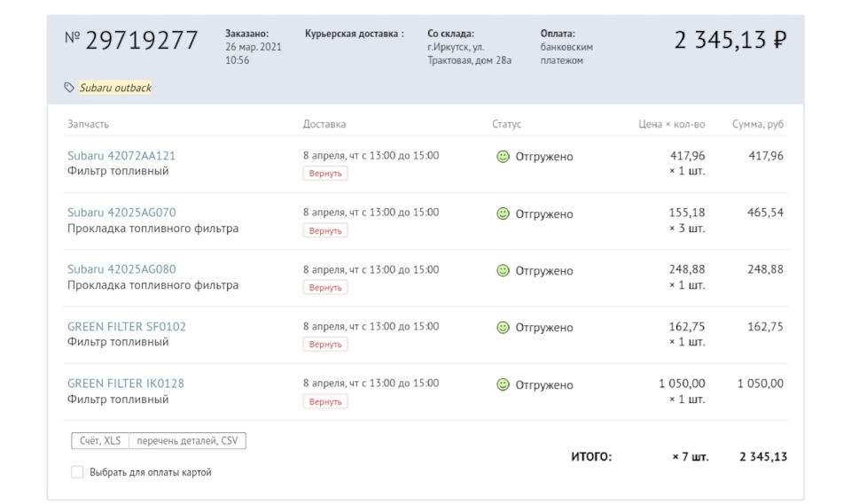
Task: Click smiley status icon for GREEN FILTER SF0102
Action: tap(503, 328)
